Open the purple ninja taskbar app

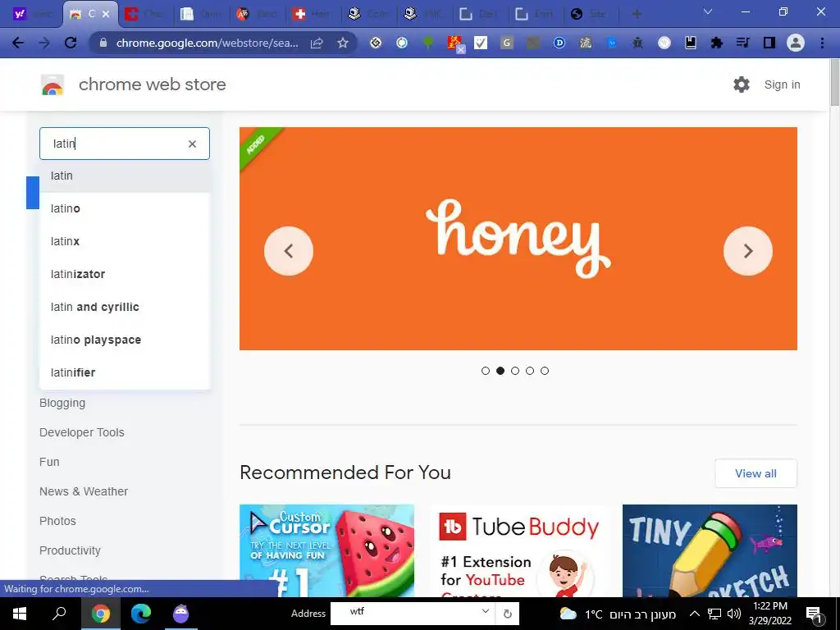click(x=181, y=614)
